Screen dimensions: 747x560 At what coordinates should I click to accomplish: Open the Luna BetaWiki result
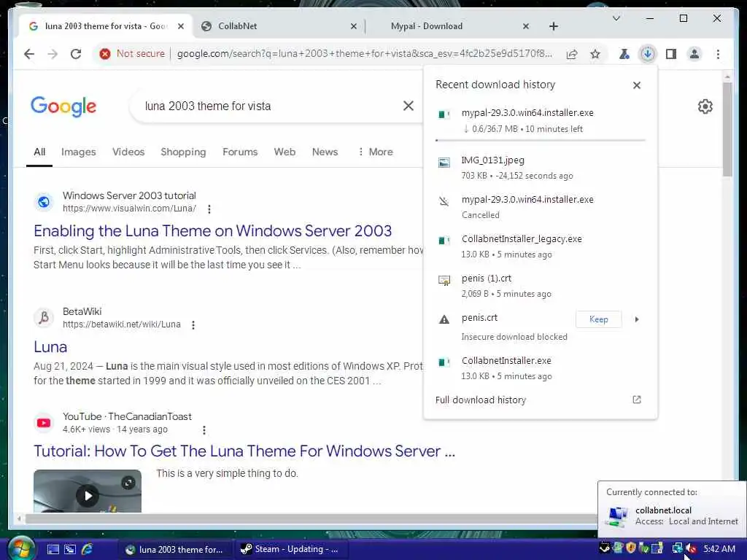50,346
